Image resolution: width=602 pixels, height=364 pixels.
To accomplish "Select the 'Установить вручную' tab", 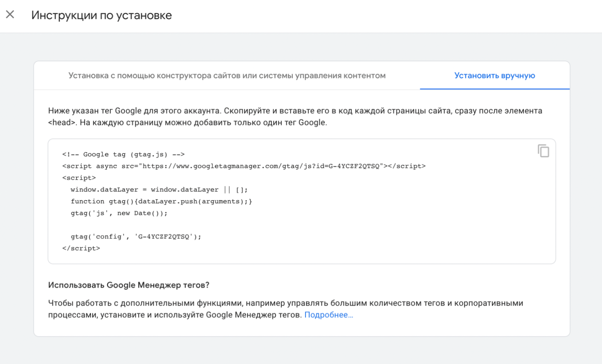I will coord(494,76).
